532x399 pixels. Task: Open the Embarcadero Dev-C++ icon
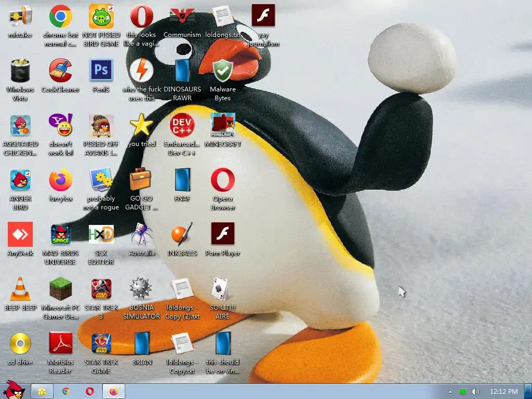tap(182, 125)
